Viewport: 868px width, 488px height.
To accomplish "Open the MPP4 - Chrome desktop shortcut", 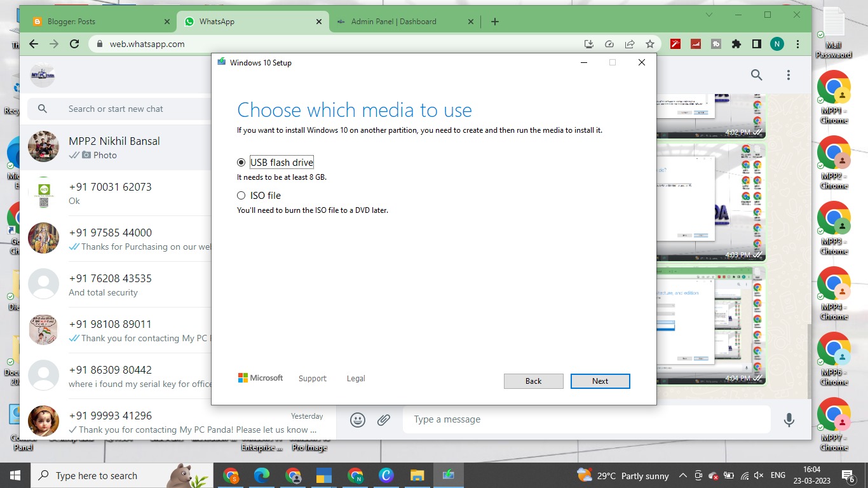I will pyautogui.click(x=834, y=294).
